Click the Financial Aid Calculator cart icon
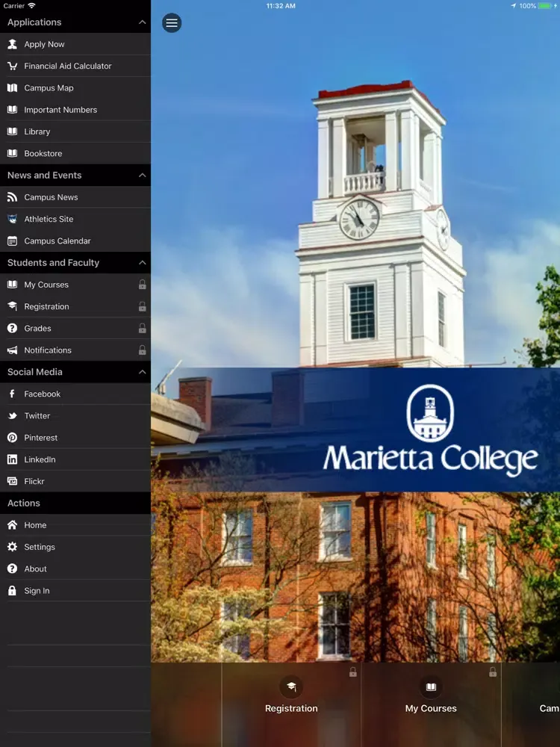 click(x=13, y=66)
